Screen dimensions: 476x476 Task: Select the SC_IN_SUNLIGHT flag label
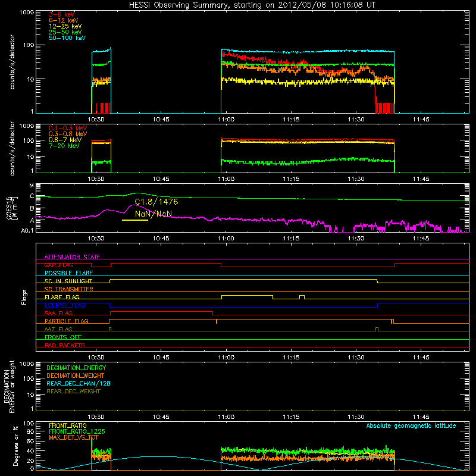click(68, 281)
